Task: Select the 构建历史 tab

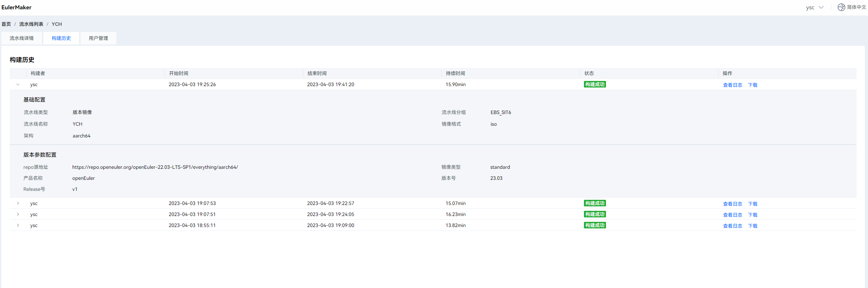Action: tap(61, 38)
